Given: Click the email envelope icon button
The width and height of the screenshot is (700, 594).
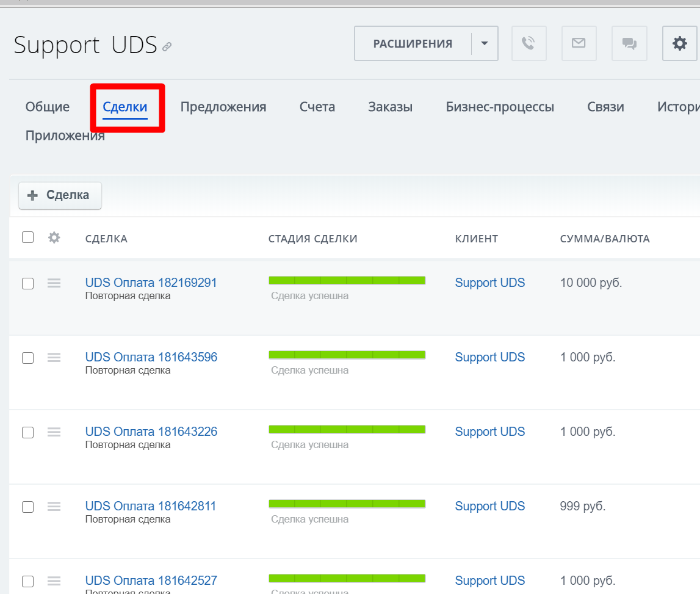Looking at the screenshot, I should [x=579, y=43].
